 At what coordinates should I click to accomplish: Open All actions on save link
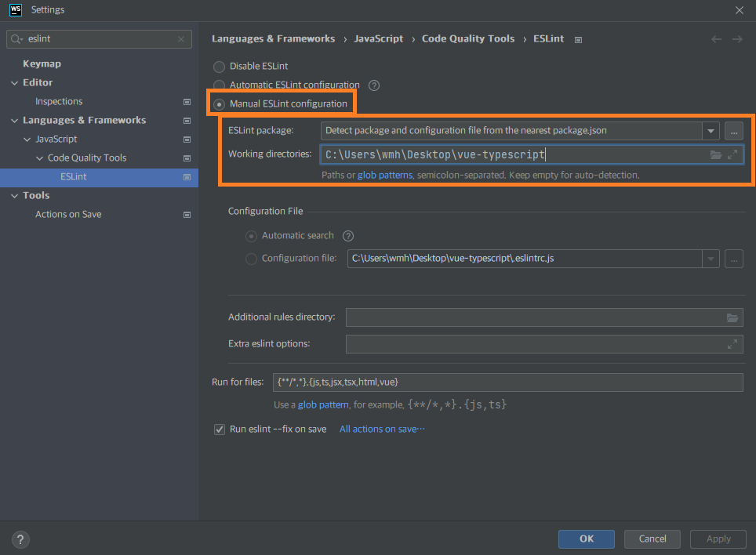382,430
